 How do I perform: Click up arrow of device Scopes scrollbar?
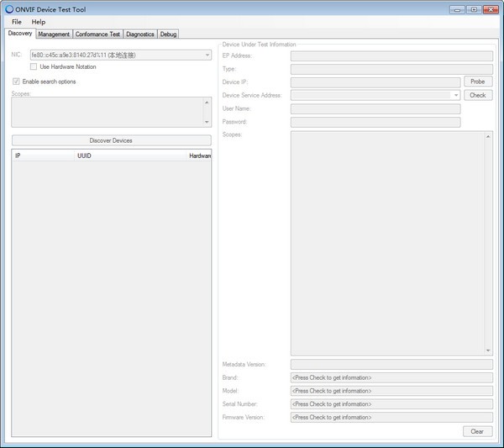pyautogui.click(x=488, y=136)
